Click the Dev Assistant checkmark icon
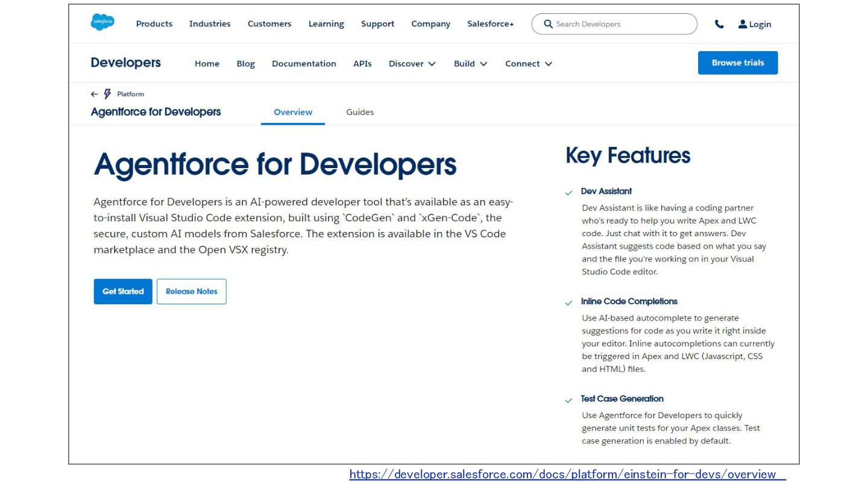868x488 pixels. click(x=568, y=193)
